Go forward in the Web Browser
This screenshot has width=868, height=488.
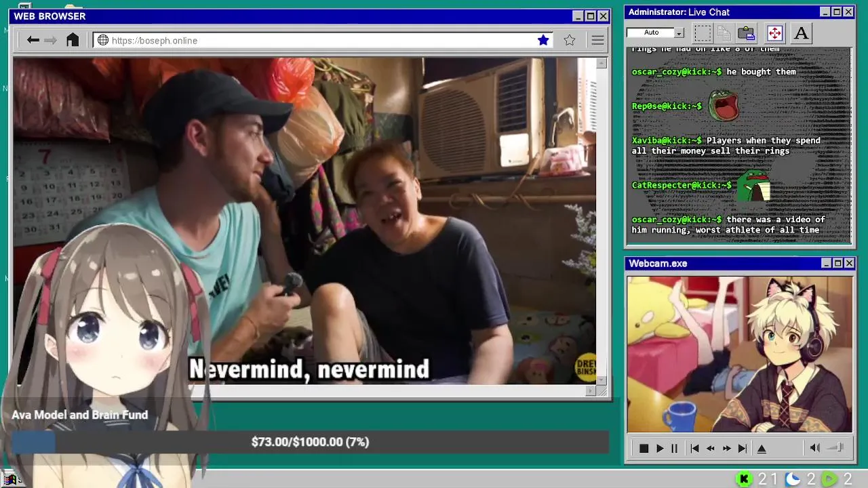coord(50,40)
